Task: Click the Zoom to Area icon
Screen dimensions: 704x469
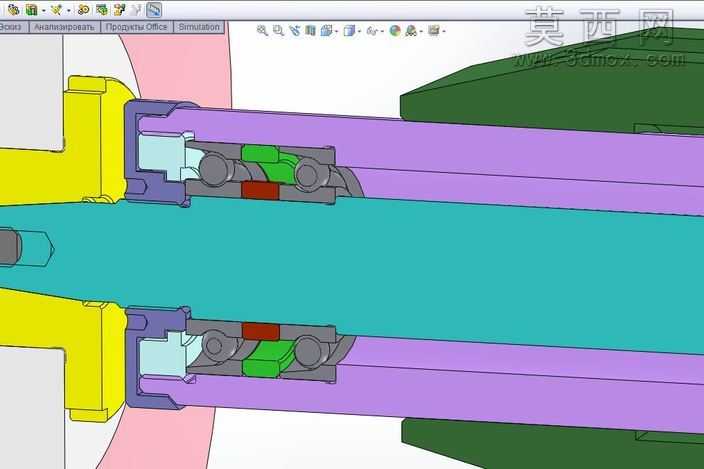Action: (278, 31)
